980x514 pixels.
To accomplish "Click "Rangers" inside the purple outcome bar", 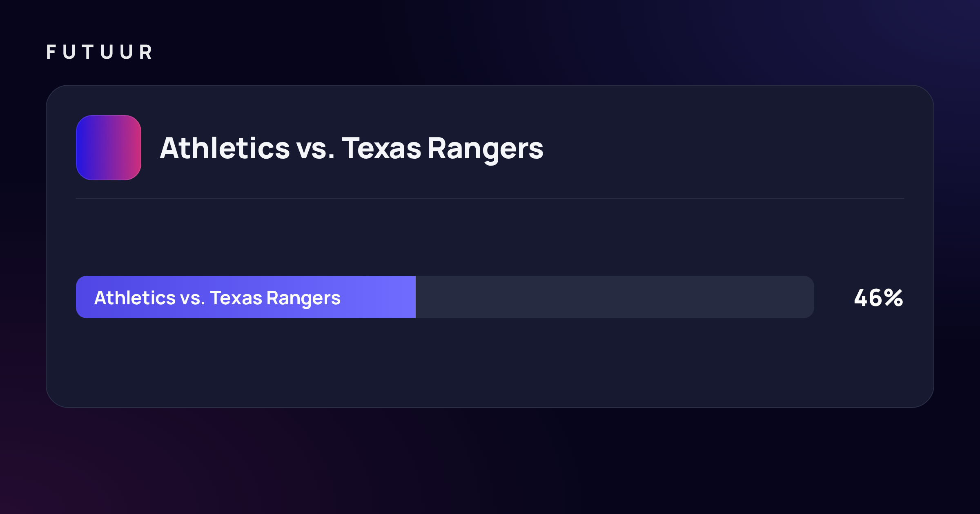I will (303, 299).
